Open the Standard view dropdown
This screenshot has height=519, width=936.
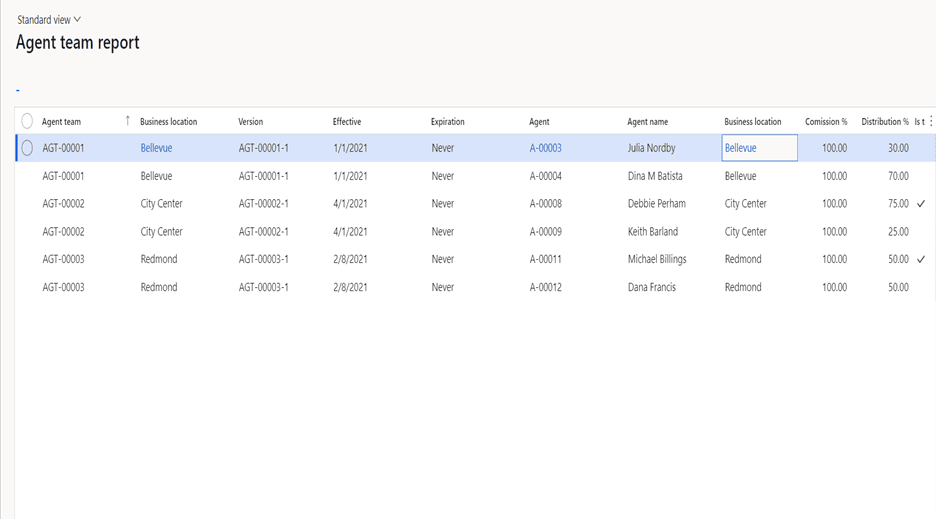point(49,20)
